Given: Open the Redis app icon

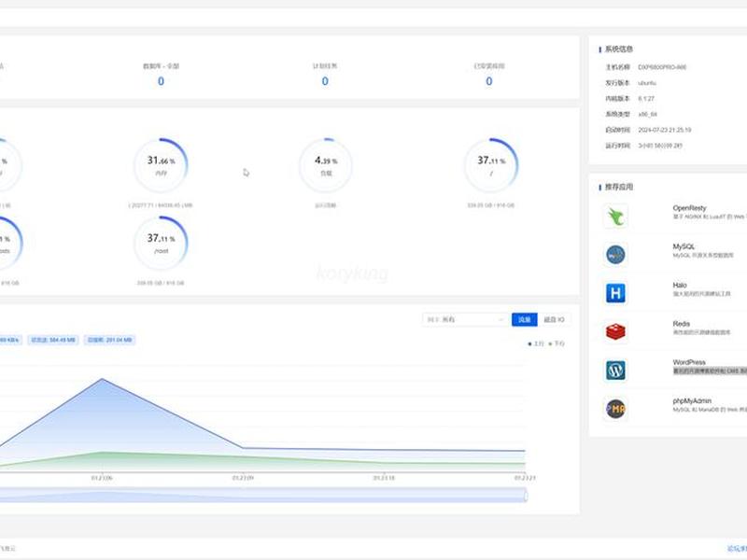Looking at the screenshot, I should coord(615,331).
